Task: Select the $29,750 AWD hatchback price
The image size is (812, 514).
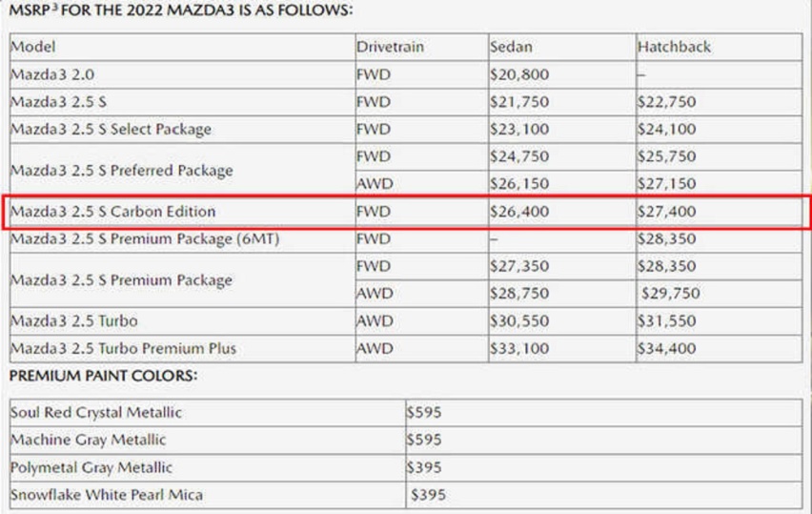Action: pos(671,294)
